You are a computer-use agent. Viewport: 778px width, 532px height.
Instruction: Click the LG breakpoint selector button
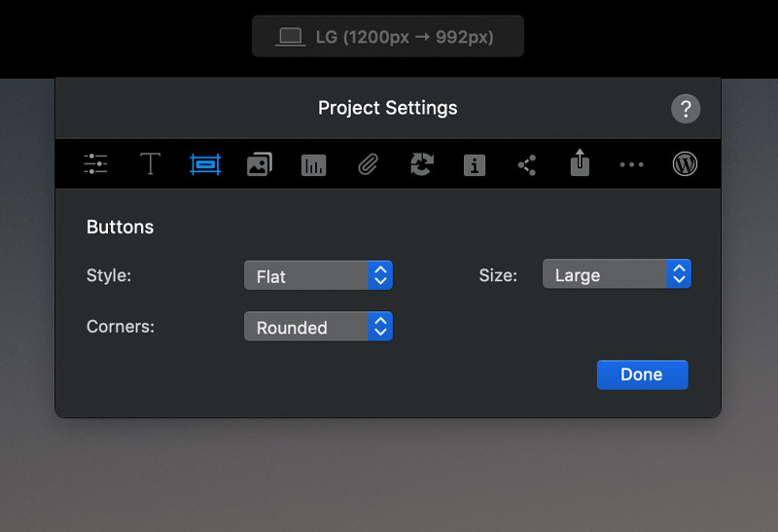click(387, 36)
